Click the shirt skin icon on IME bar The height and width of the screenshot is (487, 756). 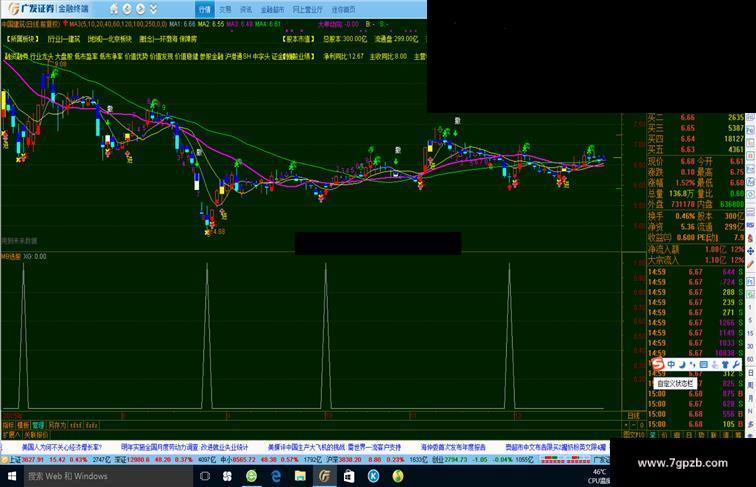pyautogui.click(x=725, y=365)
